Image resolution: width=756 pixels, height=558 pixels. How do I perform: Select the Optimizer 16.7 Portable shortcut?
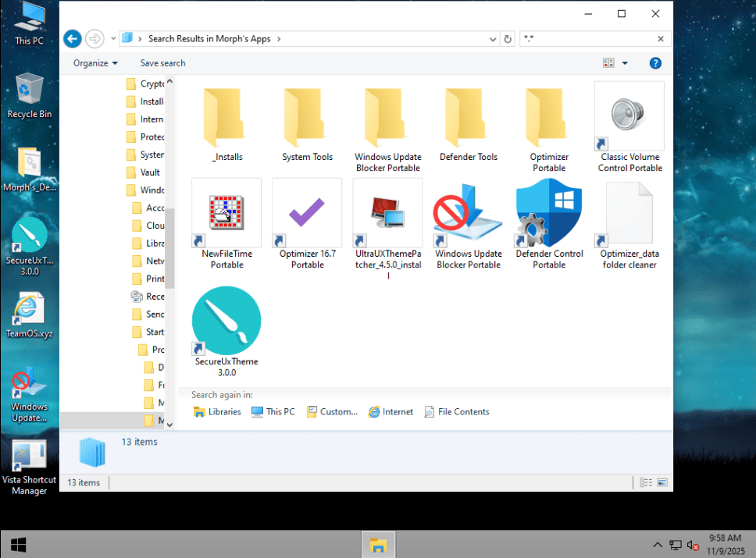pyautogui.click(x=307, y=224)
